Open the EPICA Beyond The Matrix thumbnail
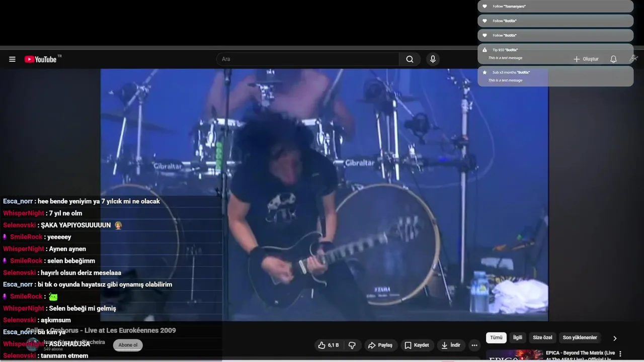The image size is (644, 362). (x=514, y=355)
